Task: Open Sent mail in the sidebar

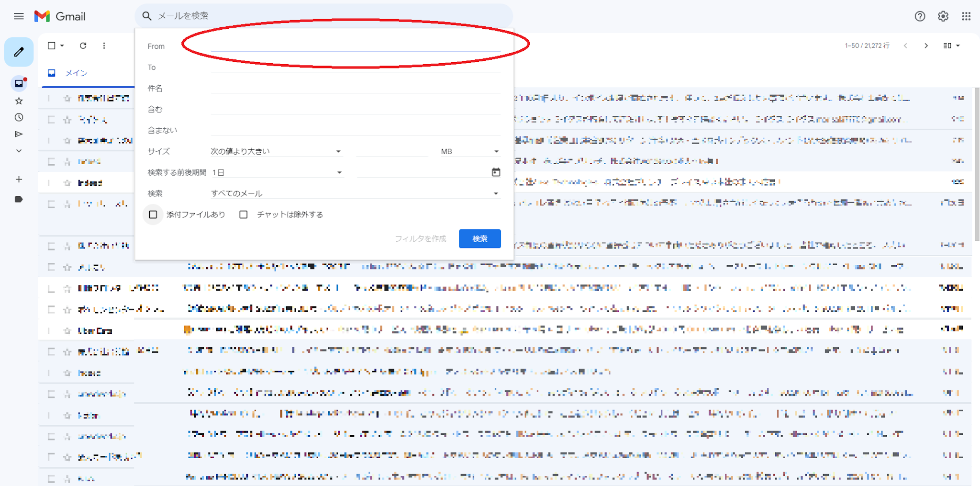Action: click(19, 134)
